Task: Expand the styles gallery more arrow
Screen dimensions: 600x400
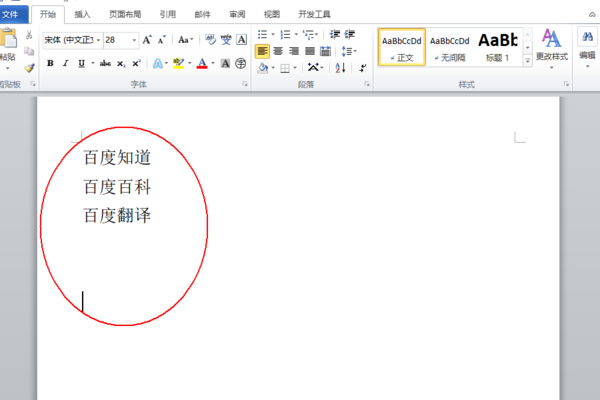Action: click(x=528, y=60)
